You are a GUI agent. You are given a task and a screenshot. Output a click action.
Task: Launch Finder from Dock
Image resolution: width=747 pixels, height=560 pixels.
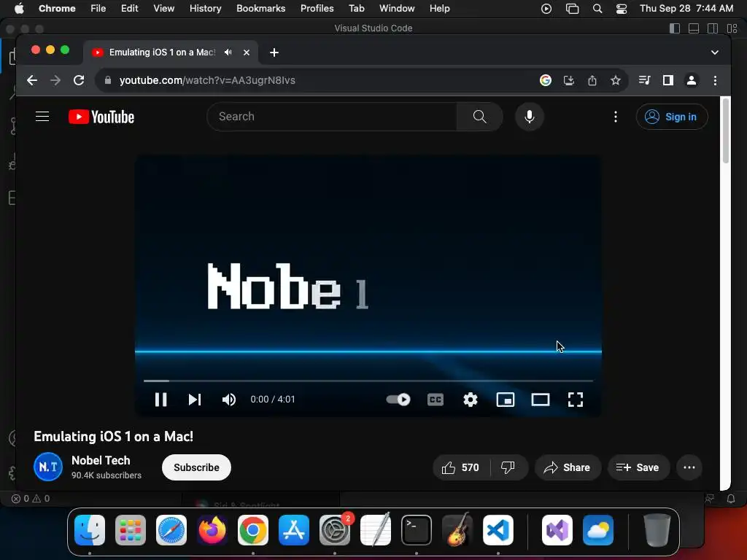(90, 529)
